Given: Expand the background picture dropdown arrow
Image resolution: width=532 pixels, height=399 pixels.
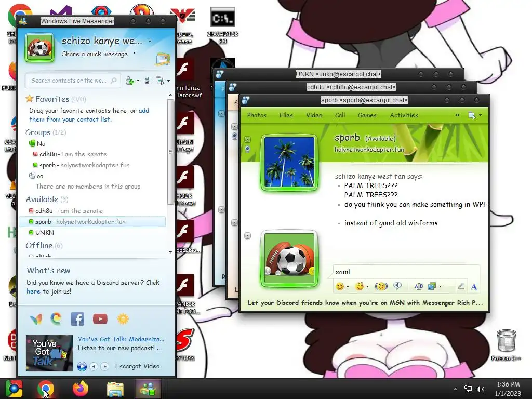Looking at the screenshot, I should [441, 287].
